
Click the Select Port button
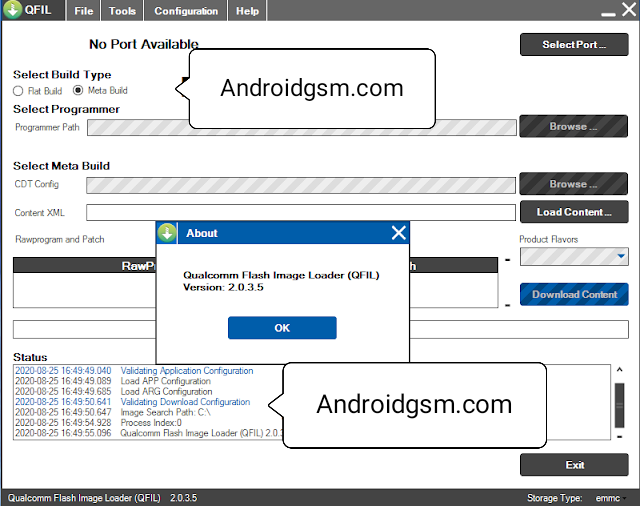click(574, 44)
